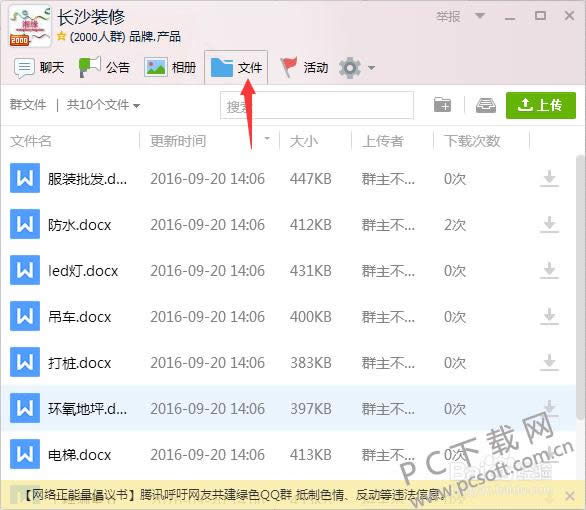This screenshot has height=510, width=586.
Task: Open the file transfer list tray icon
Action: tap(486, 105)
